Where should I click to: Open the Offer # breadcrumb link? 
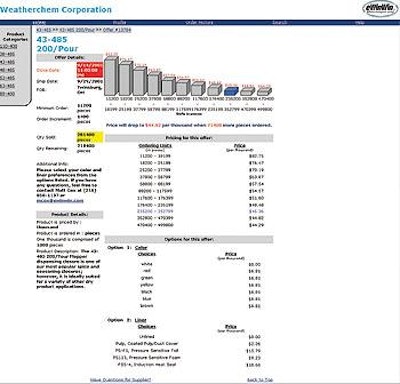[x=117, y=30]
